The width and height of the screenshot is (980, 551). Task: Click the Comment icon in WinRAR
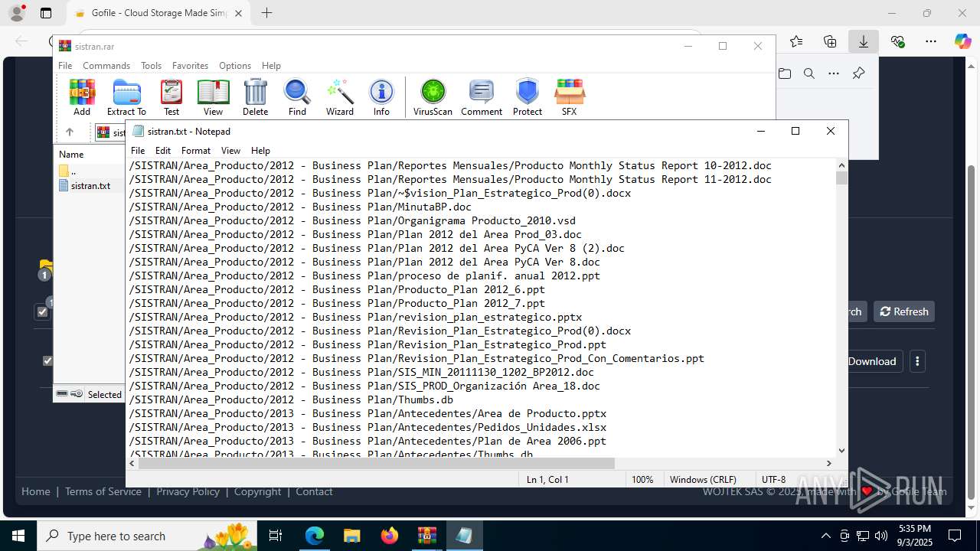482,97
